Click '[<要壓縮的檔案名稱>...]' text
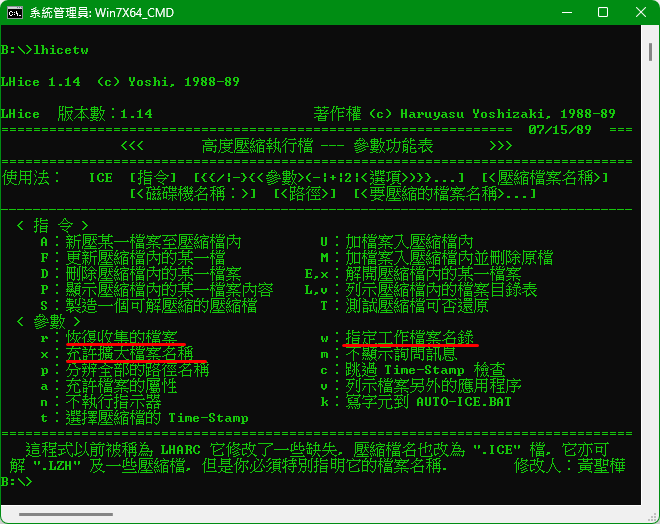Screen dimensions: 660x524 [x=445, y=194]
